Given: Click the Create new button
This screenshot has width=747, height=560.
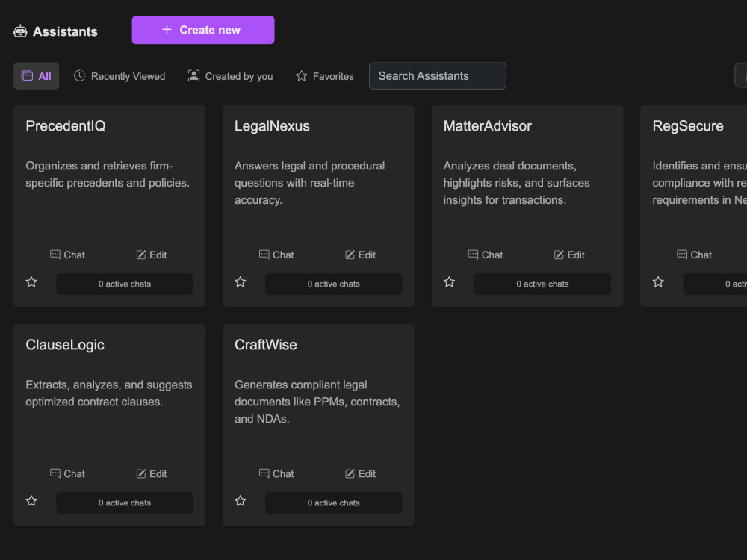Looking at the screenshot, I should tap(203, 30).
